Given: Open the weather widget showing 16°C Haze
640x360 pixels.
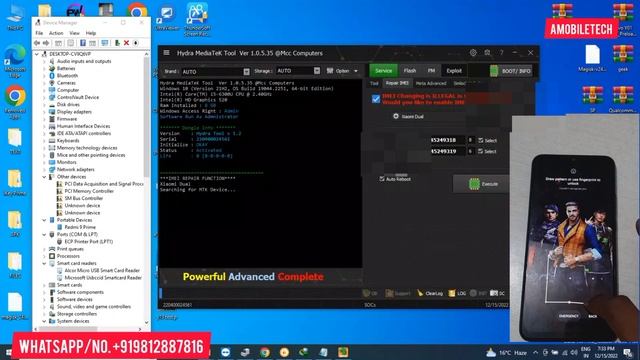Looking at the screenshot, I should click(x=506, y=352).
